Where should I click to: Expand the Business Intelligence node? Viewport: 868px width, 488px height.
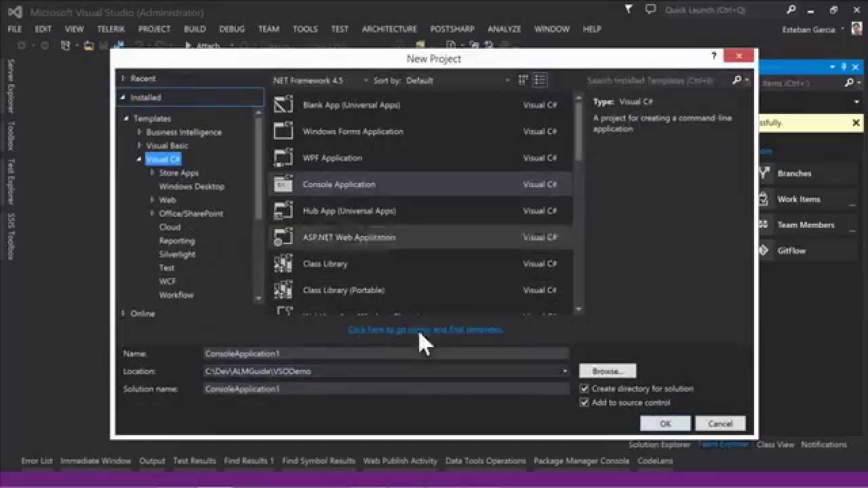(x=140, y=131)
